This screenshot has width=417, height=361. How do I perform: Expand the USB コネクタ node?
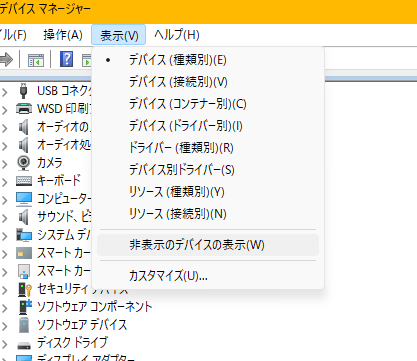coord(5,91)
